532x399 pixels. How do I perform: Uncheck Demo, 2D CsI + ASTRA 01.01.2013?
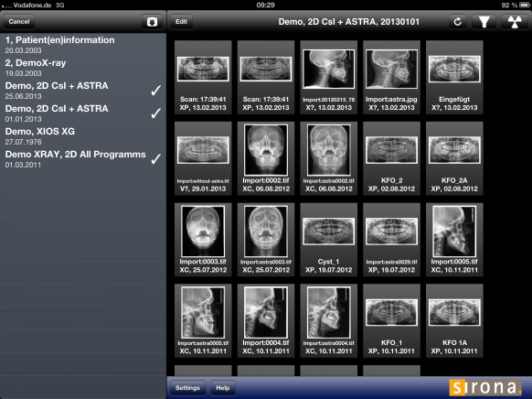[155, 113]
